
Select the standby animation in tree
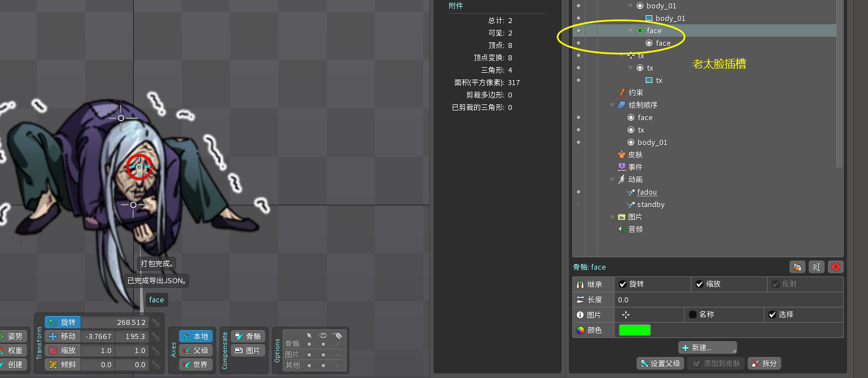pyautogui.click(x=651, y=205)
